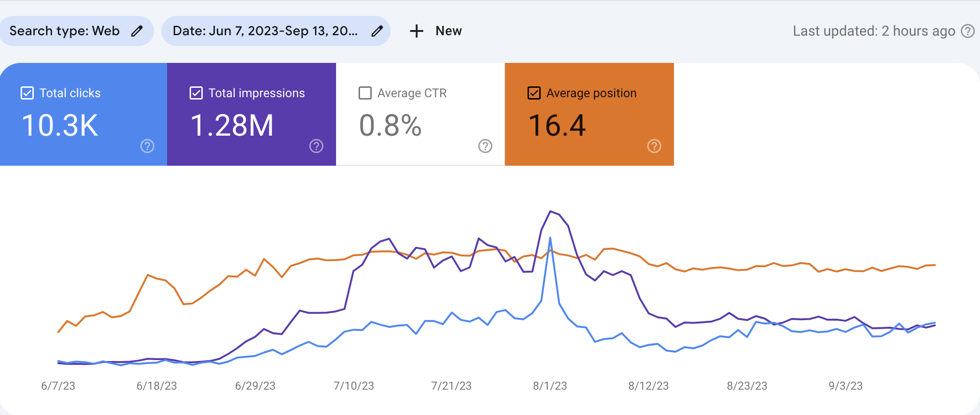This screenshot has height=415, width=980.
Task: Click the 6/18/23 axis date label
Action: 157,386
